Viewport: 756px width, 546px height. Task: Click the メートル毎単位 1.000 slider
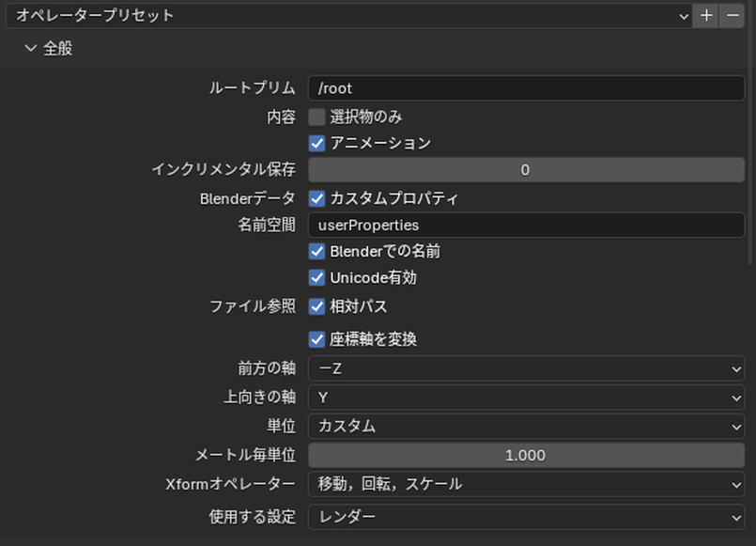(x=526, y=456)
